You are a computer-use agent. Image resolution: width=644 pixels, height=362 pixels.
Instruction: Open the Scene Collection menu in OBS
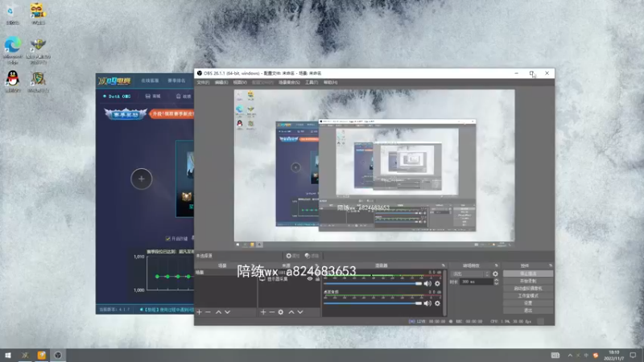tap(289, 83)
